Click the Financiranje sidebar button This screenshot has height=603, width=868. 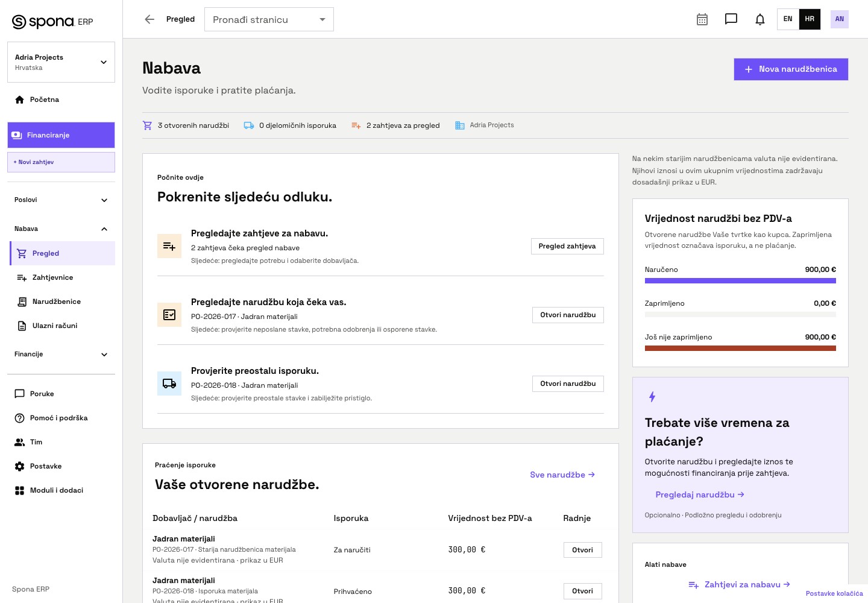coord(61,135)
